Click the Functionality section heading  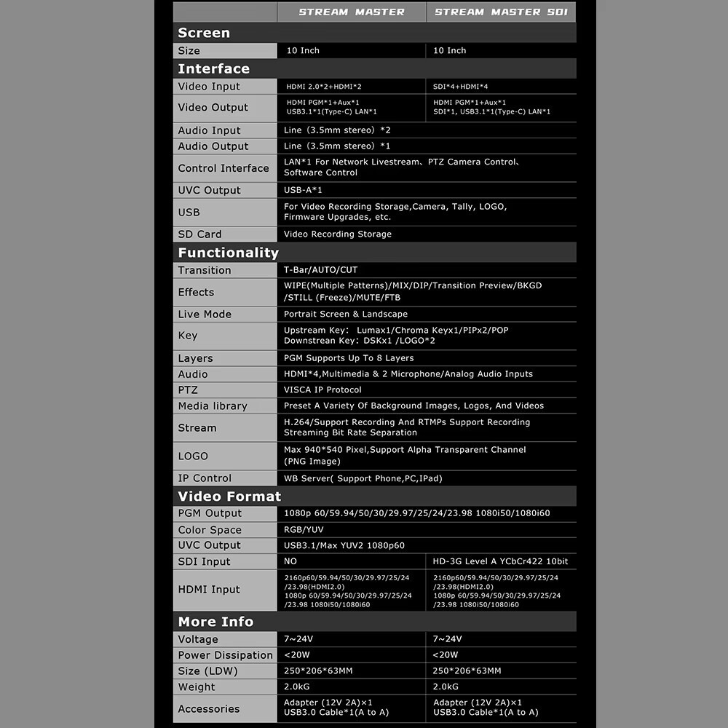(x=228, y=253)
